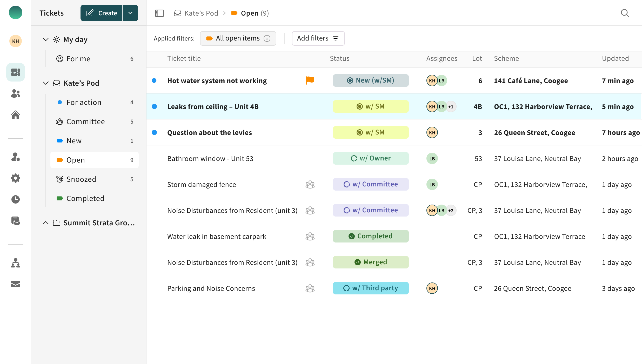Switch to the Snoozed view
The height and width of the screenshot is (364, 642).
[81, 179]
